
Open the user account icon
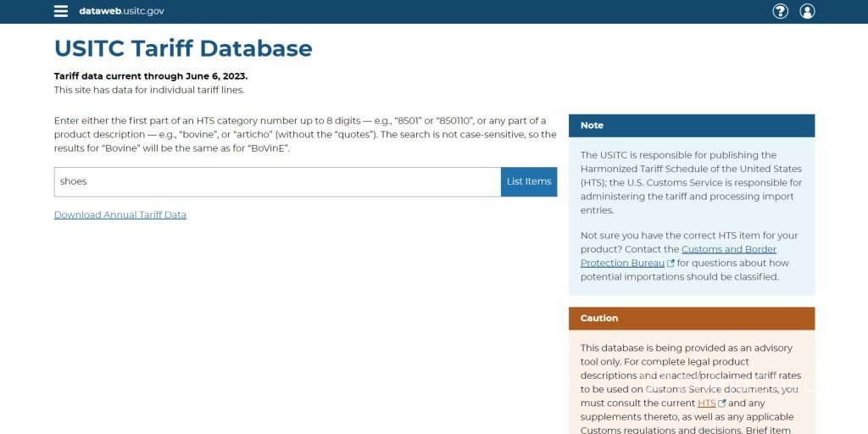click(807, 11)
